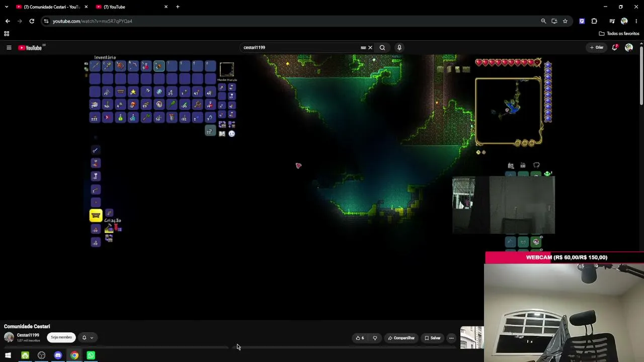The image size is (644, 362).
Task: Open the media controls button
Action: [612, 21]
